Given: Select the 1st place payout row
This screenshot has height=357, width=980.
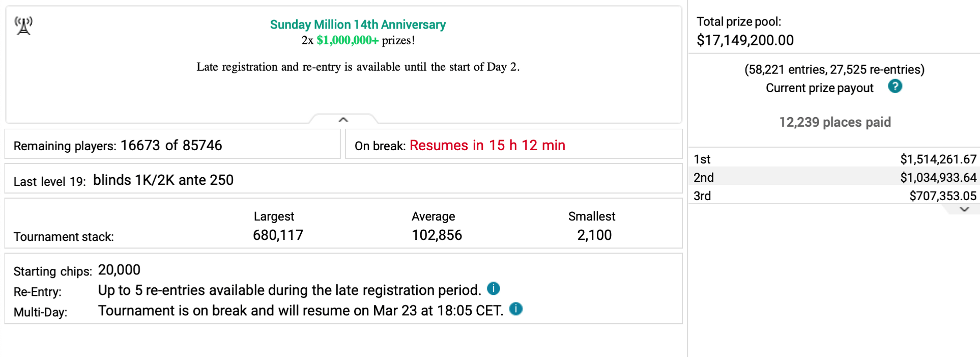Looking at the screenshot, I should coord(834,159).
